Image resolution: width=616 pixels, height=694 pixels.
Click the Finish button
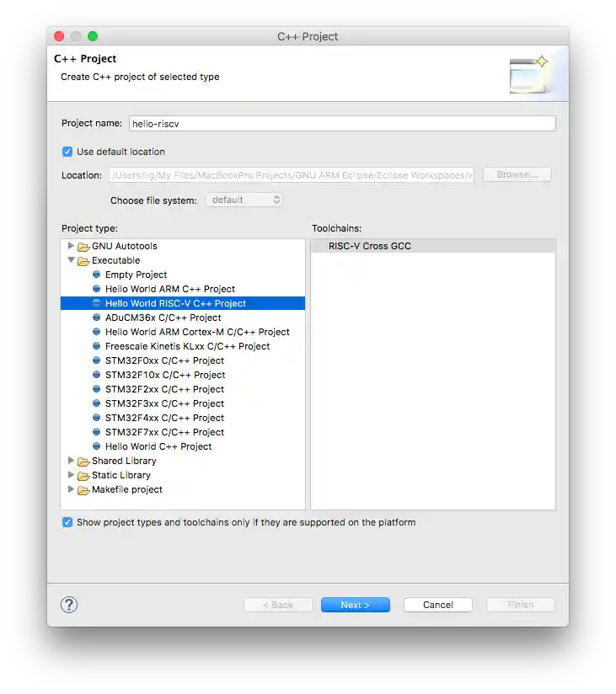520,605
